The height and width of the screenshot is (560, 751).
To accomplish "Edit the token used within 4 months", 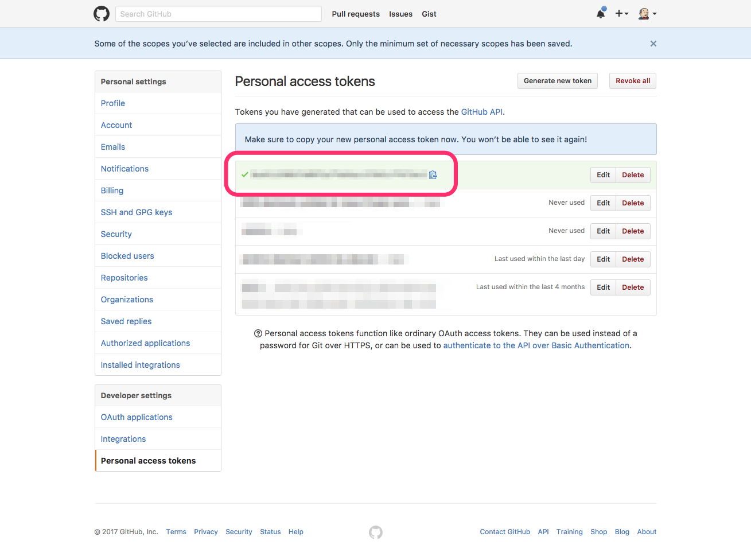I will point(603,287).
